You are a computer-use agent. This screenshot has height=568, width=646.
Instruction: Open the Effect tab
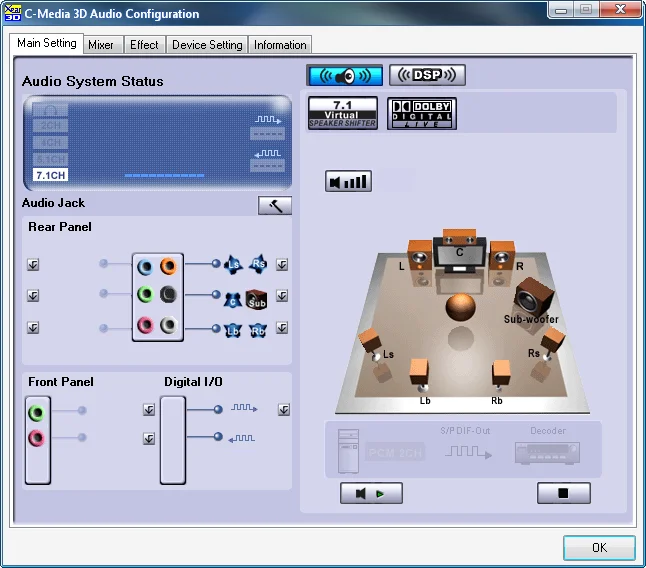coord(144,45)
